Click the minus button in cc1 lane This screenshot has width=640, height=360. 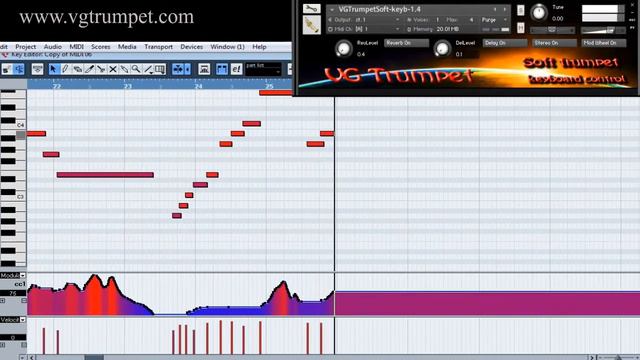click(24, 300)
